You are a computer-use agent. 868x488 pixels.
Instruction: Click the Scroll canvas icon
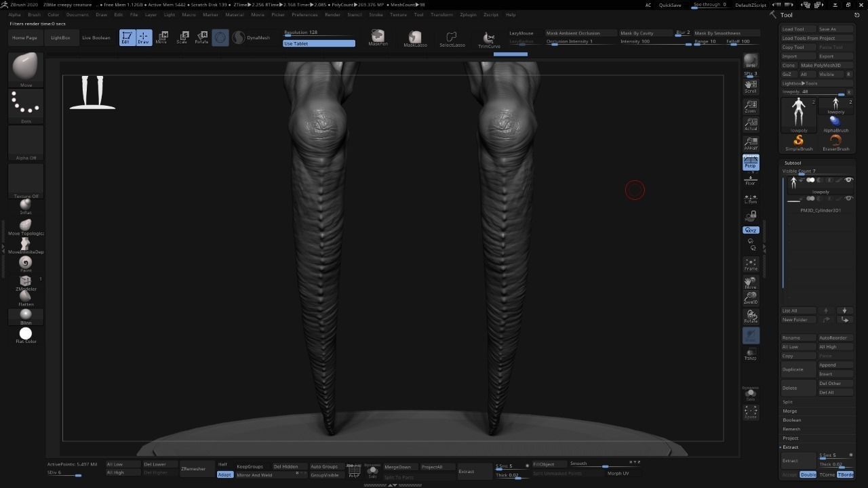pos(751,87)
